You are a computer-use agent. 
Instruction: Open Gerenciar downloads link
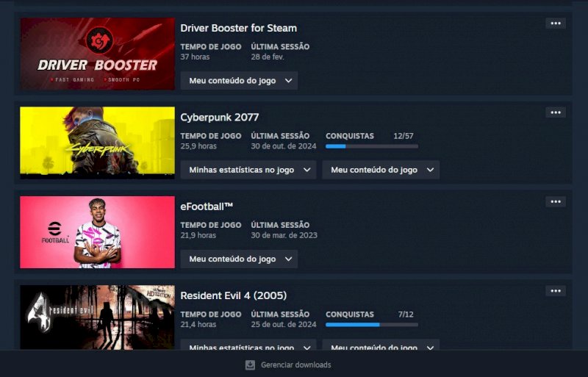click(x=296, y=365)
